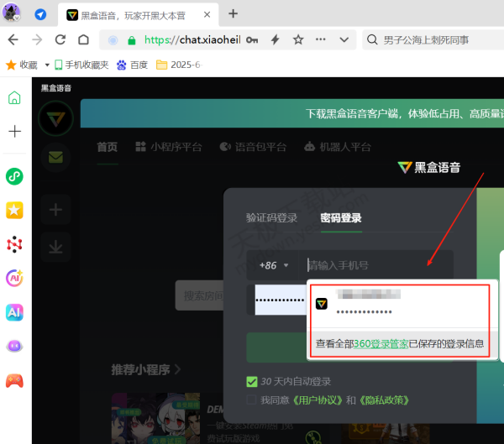Click the plus add icon in browser sidebar

click(14, 131)
